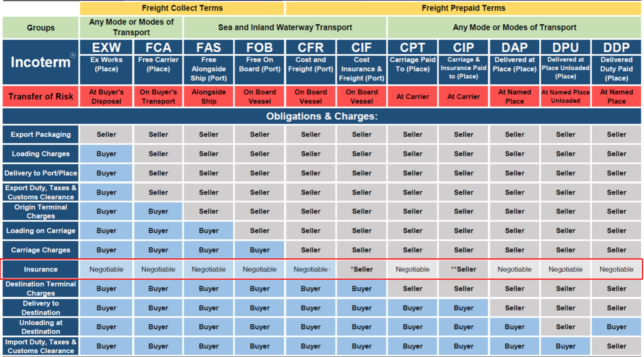
Task: Click the large Incoterm title cell
Action: pyautogui.click(x=41, y=62)
